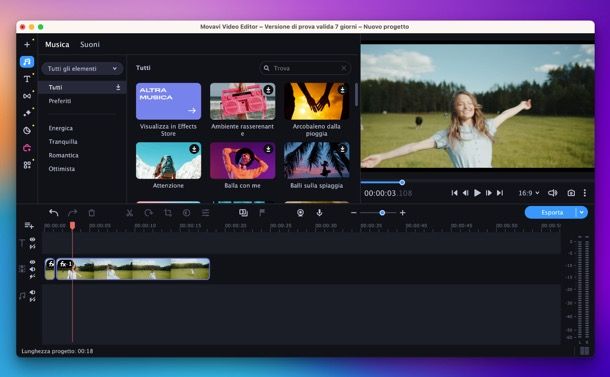This screenshot has width=610, height=377.
Task: Adjust preview volume speaker icon
Action: [552, 193]
